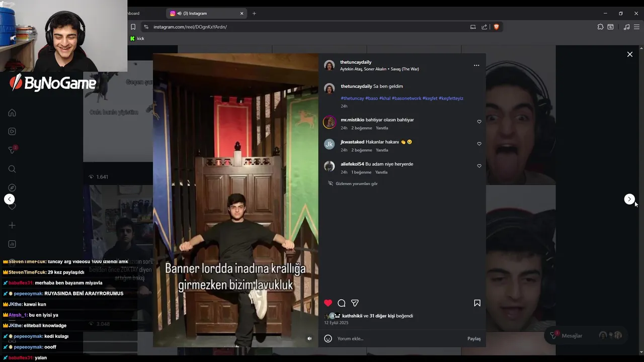Open Instagram Home from the sidebar
644x362 pixels.
coord(12,113)
